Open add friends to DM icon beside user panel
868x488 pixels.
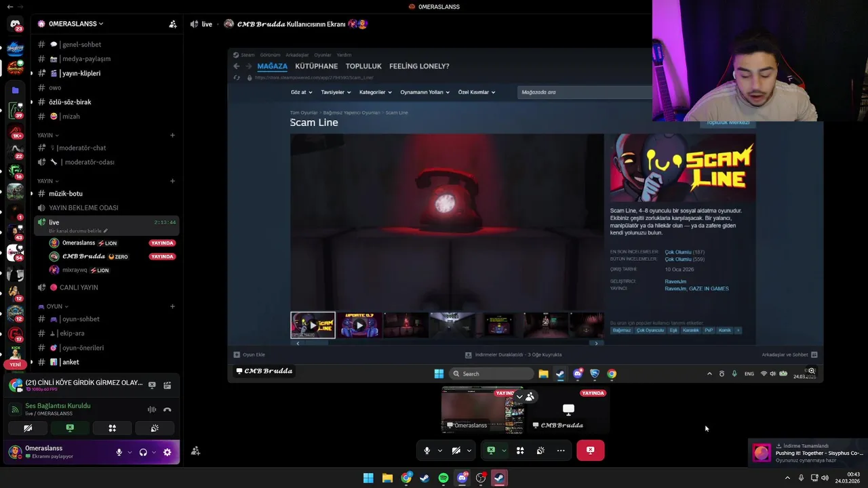pyautogui.click(x=195, y=451)
